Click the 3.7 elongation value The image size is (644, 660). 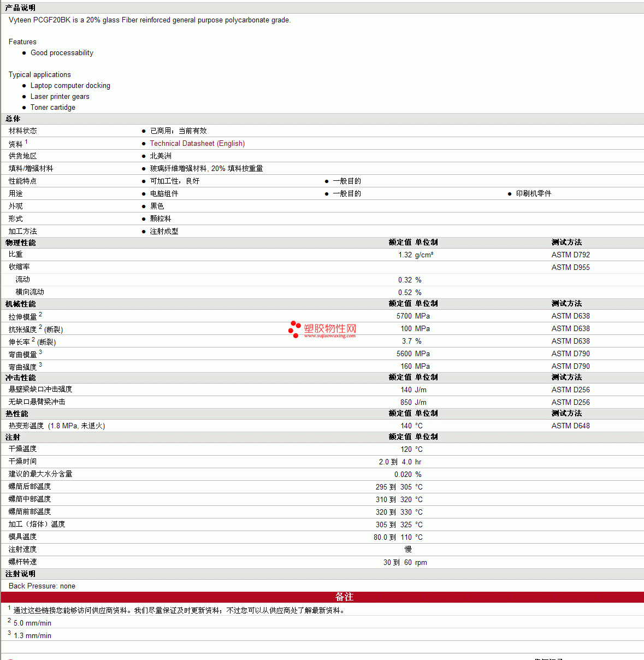pos(407,341)
